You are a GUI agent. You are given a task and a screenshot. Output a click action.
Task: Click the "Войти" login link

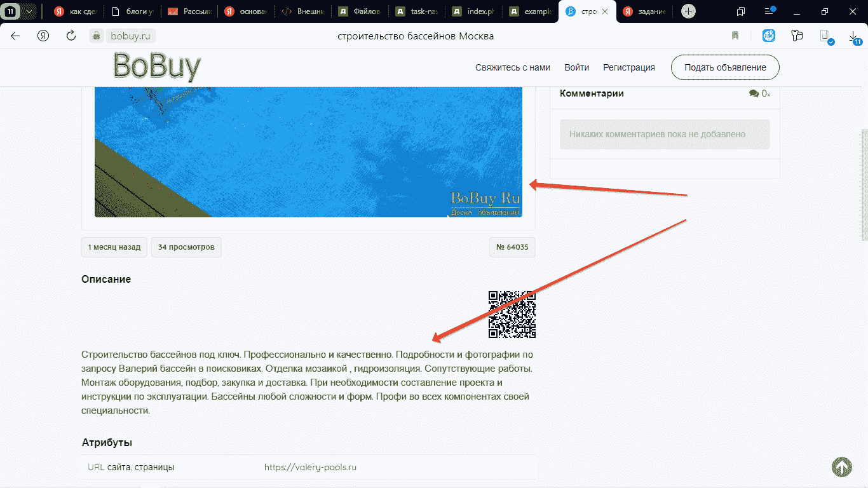click(x=576, y=67)
